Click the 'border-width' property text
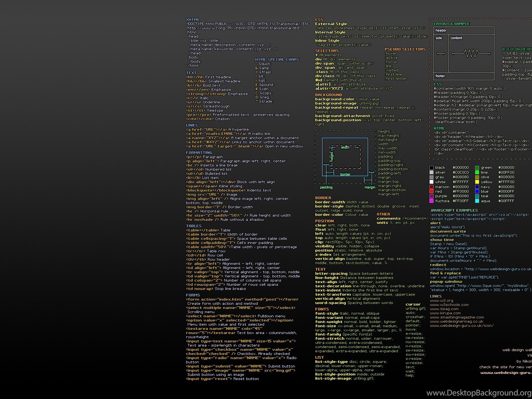Image resolution: width=532 pixels, height=399 pixels. coord(330,202)
